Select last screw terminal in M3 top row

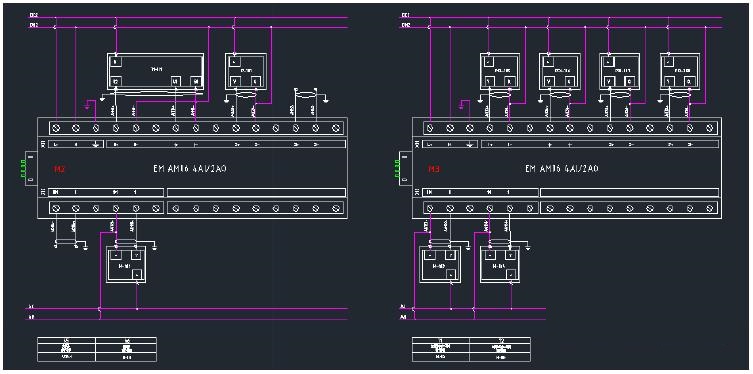pyautogui.click(x=710, y=128)
